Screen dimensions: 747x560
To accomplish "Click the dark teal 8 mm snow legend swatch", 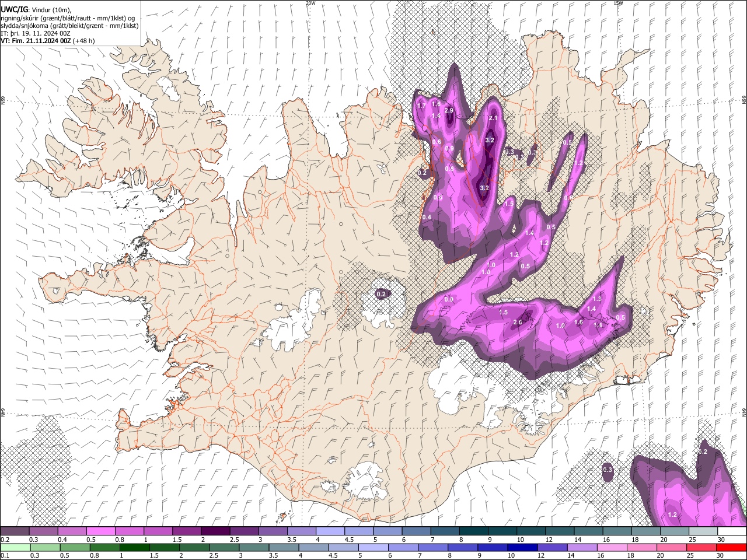I will [x=473, y=531].
